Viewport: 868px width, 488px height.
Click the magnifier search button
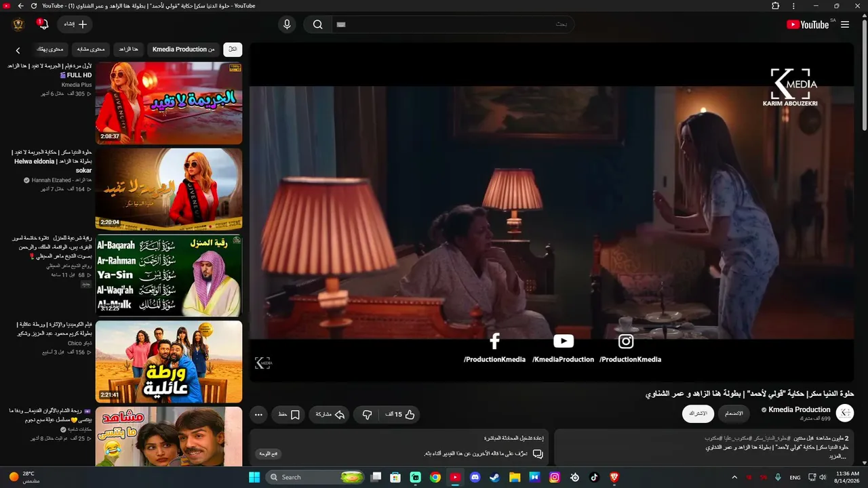click(317, 24)
